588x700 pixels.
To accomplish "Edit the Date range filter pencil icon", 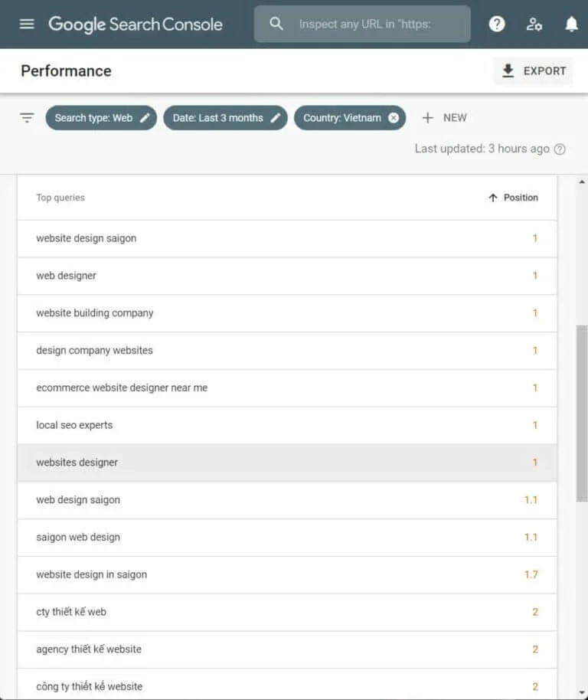I will point(275,117).
